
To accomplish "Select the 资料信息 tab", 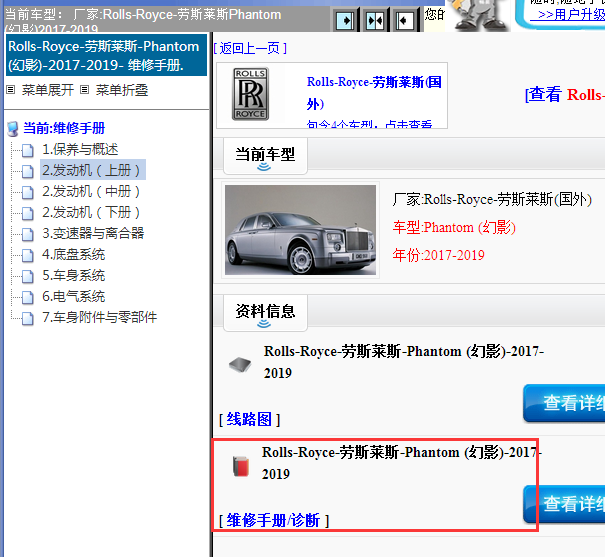I will (x=265, y=313).
